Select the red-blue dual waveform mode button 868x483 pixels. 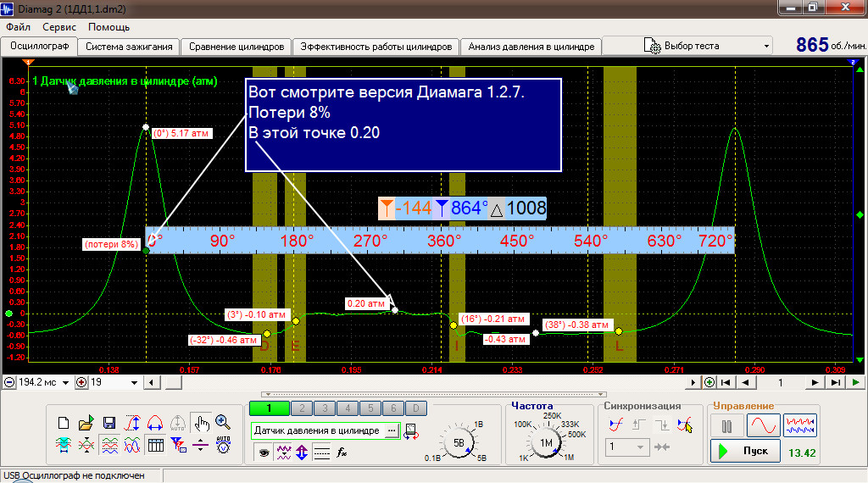coord(800,425)
